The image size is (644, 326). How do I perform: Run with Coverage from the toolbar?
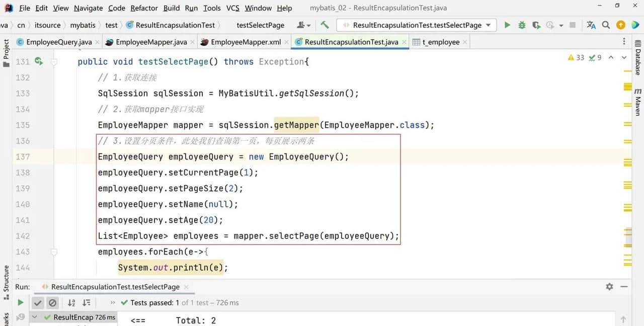[536, 25]
